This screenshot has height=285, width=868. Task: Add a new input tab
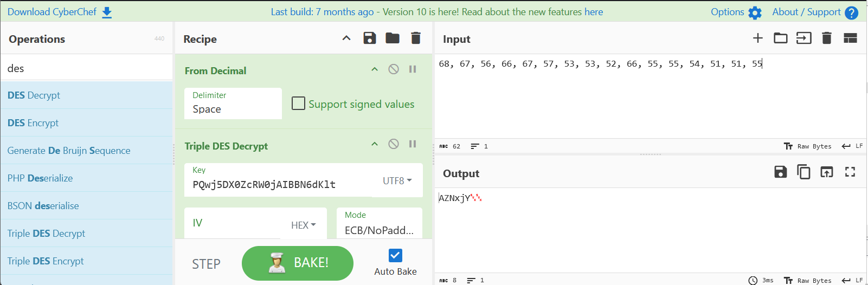click(x=758, y=38)
